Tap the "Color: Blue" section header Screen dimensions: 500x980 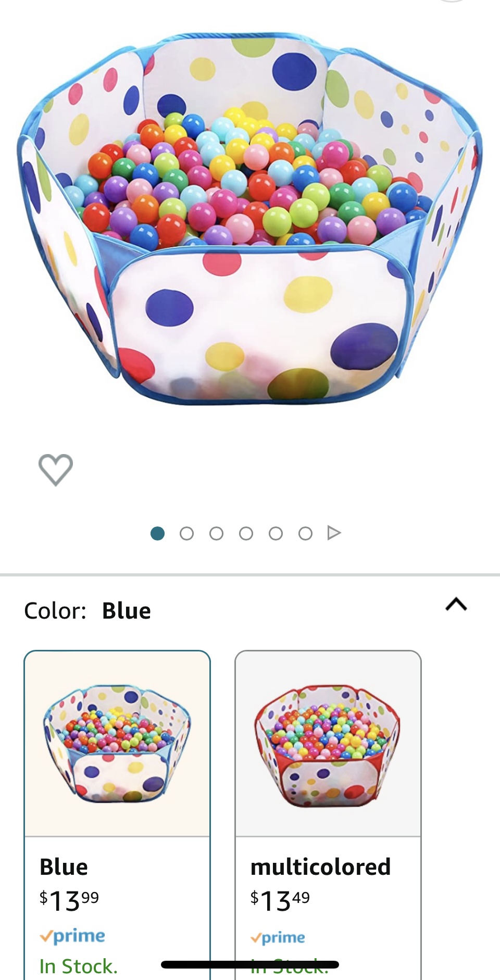coord(87,611)
